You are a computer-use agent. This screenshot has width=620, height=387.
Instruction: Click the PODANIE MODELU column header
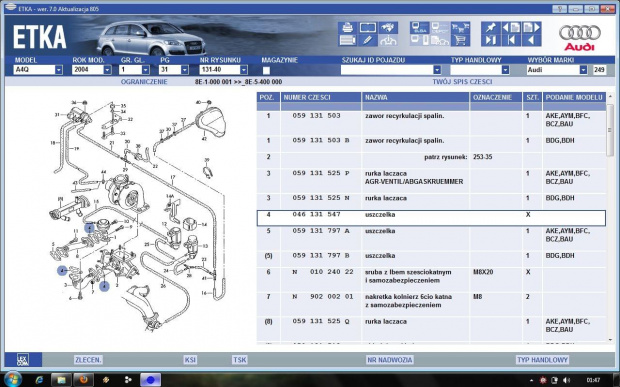(575, 97)
